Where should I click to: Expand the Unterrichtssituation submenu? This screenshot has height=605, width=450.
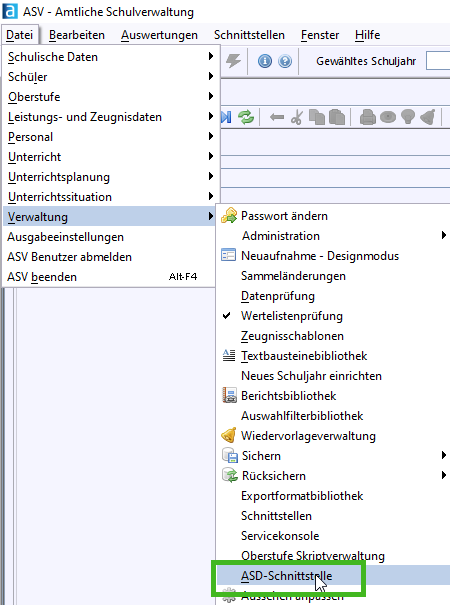(111, 197)
